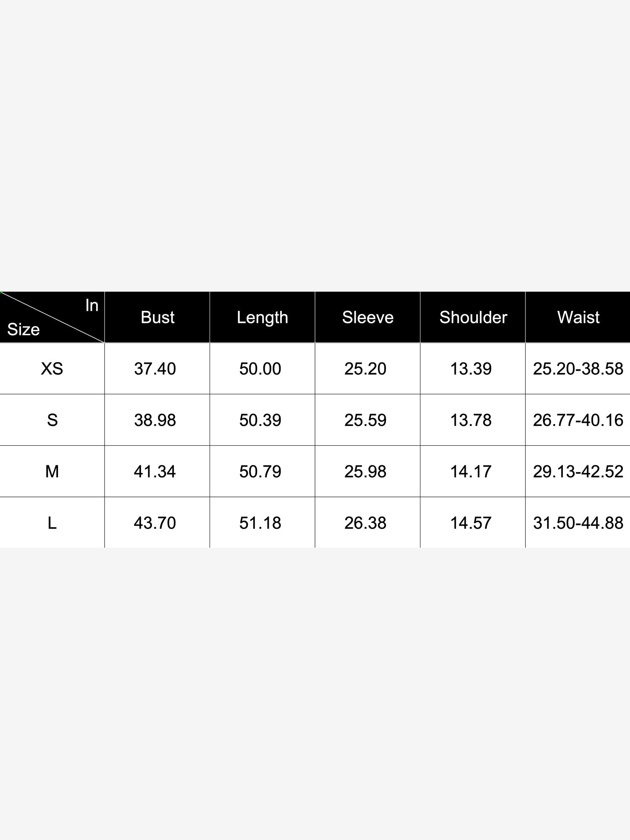Select the S length value 50.39
The image size is (630, 840).
(260, 420)
